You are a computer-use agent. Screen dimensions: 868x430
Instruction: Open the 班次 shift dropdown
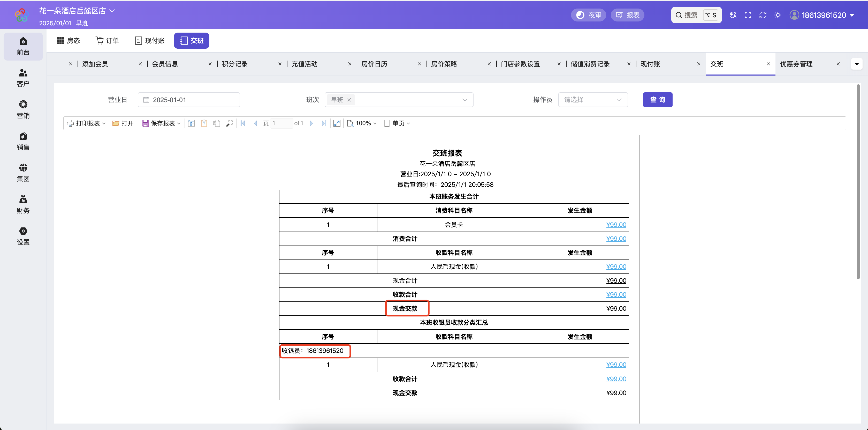pyautogui.click(x=399, y=100)
